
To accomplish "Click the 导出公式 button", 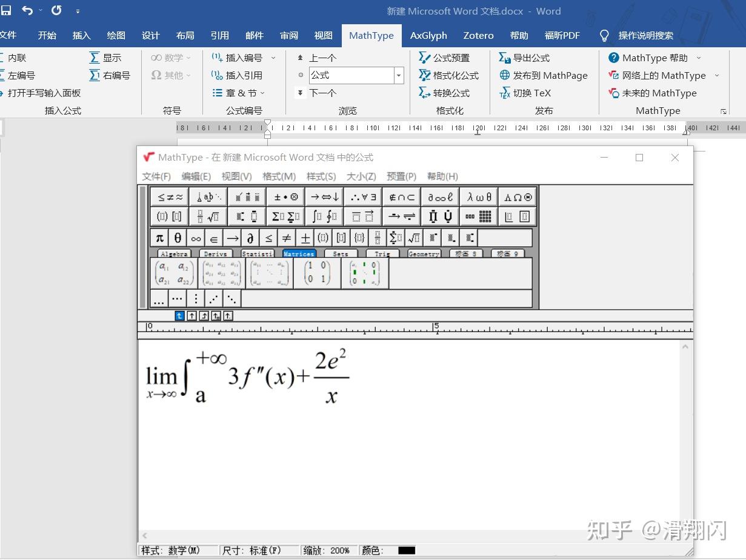I will point(524,58).
